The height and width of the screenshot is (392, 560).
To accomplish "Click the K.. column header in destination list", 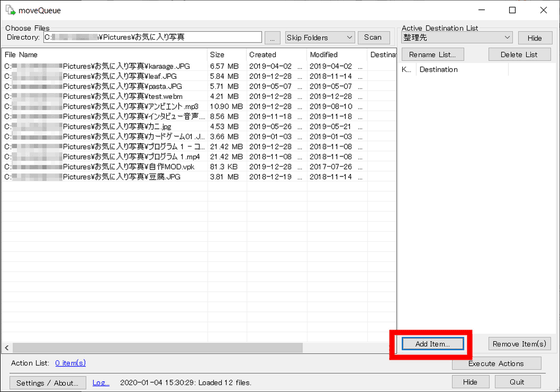I will (x=408, y=70).
